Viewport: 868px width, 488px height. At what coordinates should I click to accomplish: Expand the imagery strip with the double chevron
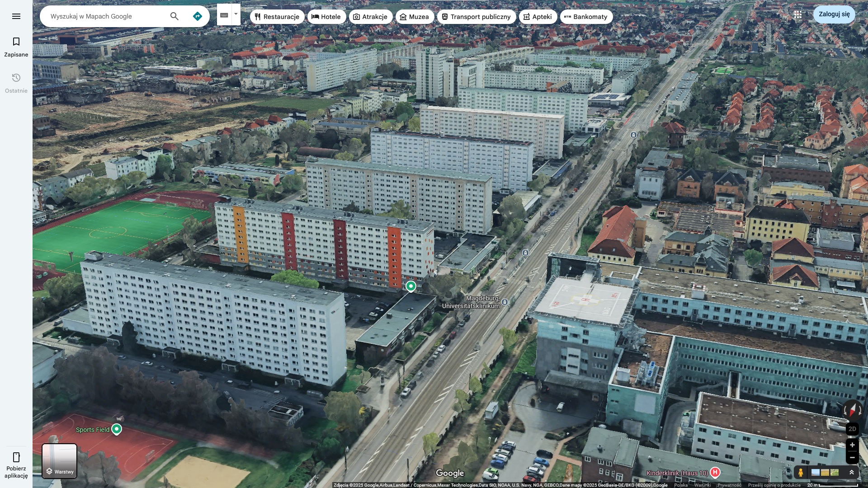[852, 472]
